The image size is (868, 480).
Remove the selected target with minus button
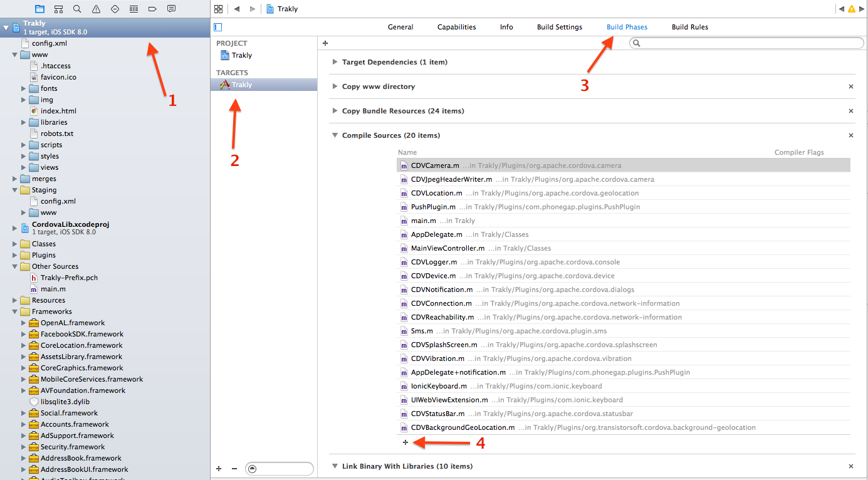tap(234, 468)
